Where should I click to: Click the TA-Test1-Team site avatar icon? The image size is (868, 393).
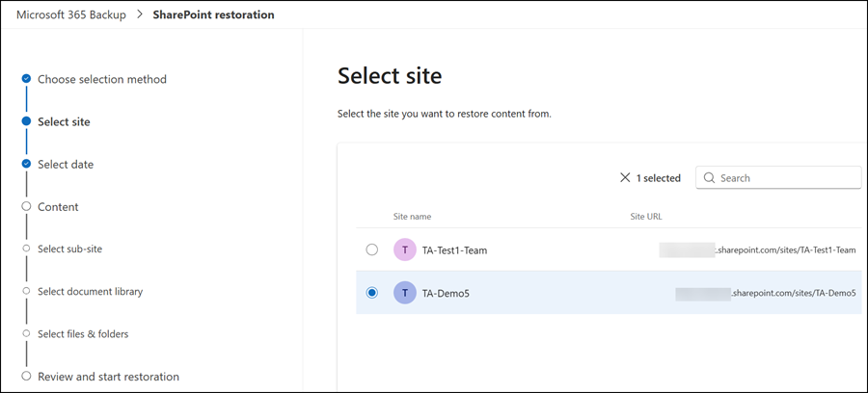click(x=405, y=250)
